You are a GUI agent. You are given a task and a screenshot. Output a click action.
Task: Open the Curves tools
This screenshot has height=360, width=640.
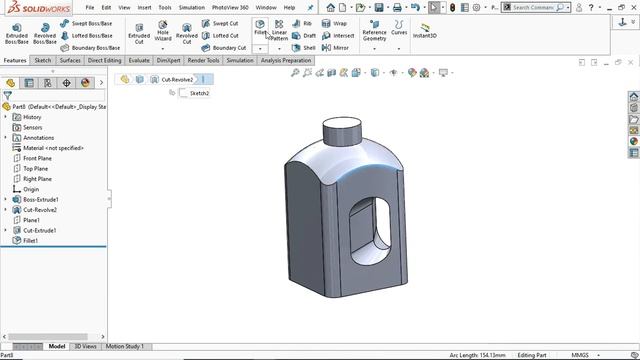point(399,28)
